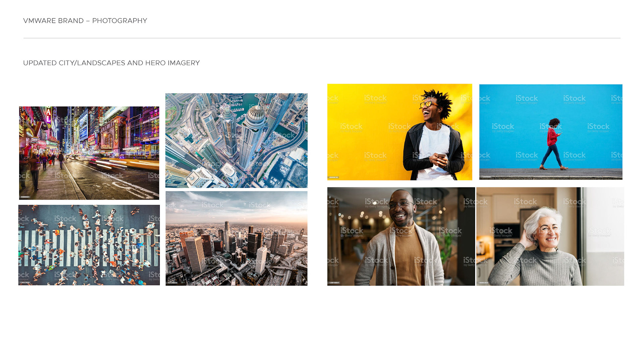Click the overhead crosswalk crowd photo
The height and width of the screenshot is (362, 644).
tap(89, 245)
